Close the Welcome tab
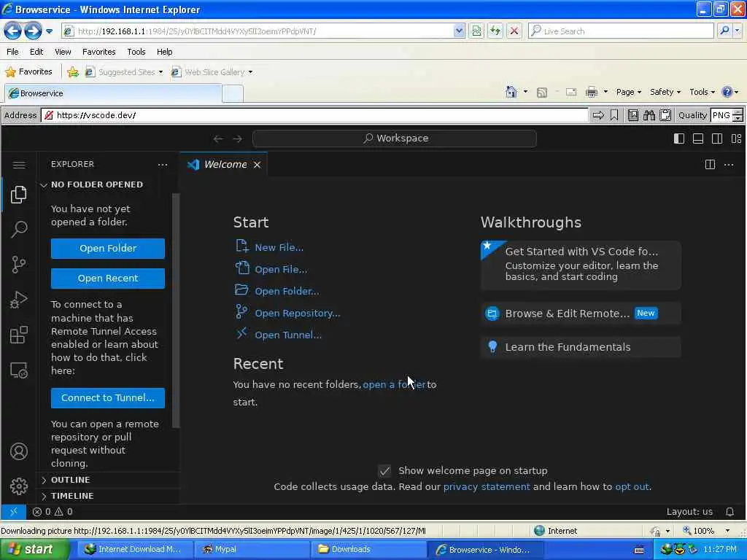747x560 pixels. coord(257,165)
